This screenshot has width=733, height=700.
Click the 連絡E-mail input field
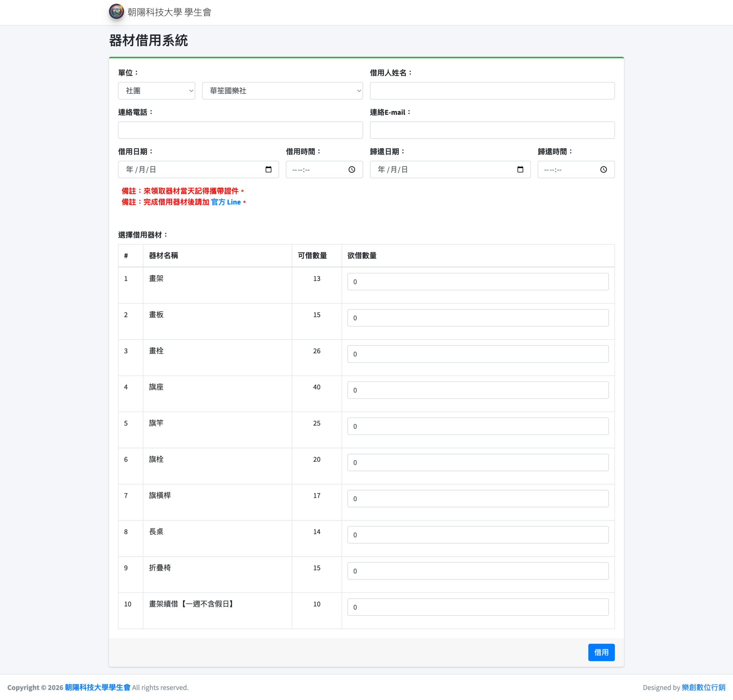pyautogui.click(x=492, y=130)
